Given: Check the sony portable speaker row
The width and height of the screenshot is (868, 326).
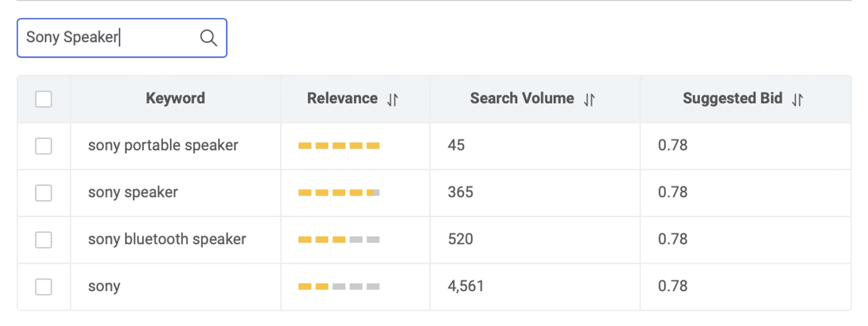Looking at the screenshot, I should pyautogui.click(x=43, y=146).
